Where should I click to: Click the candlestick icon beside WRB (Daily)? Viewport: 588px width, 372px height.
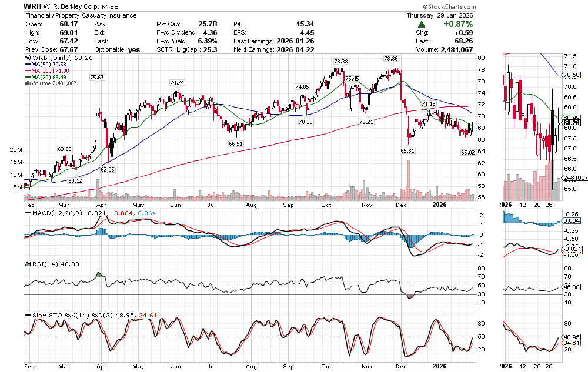pos(26,59)
